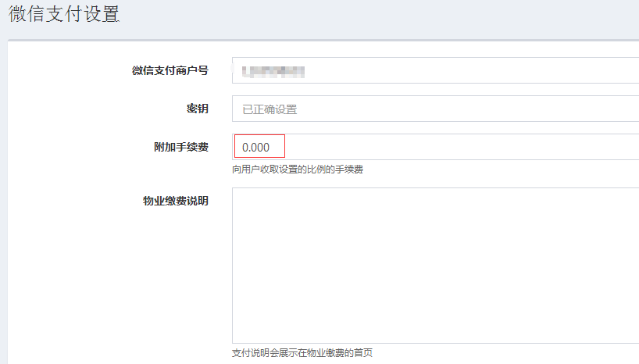This screenshot has height=364, width=639.
Task: Focus the 密钥 input field
Action: coord(435,109)
